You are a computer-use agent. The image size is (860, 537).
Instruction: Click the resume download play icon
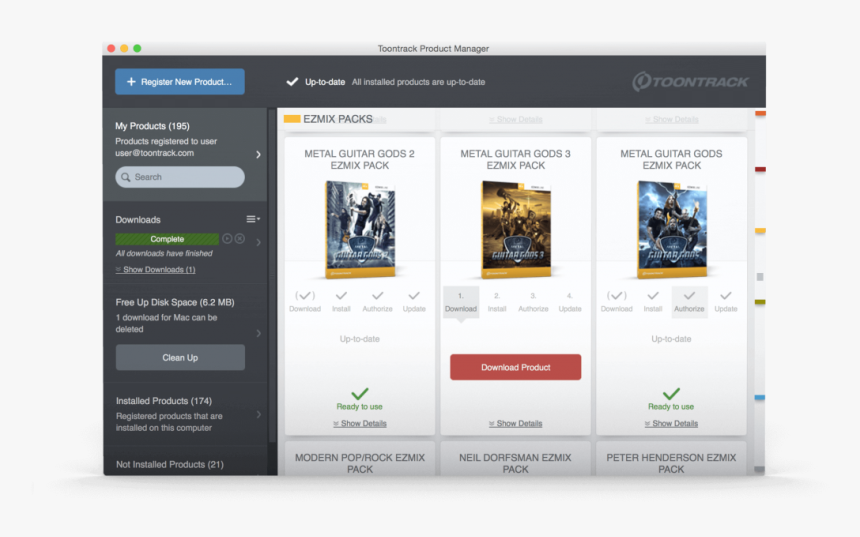(x=227, y=239)
